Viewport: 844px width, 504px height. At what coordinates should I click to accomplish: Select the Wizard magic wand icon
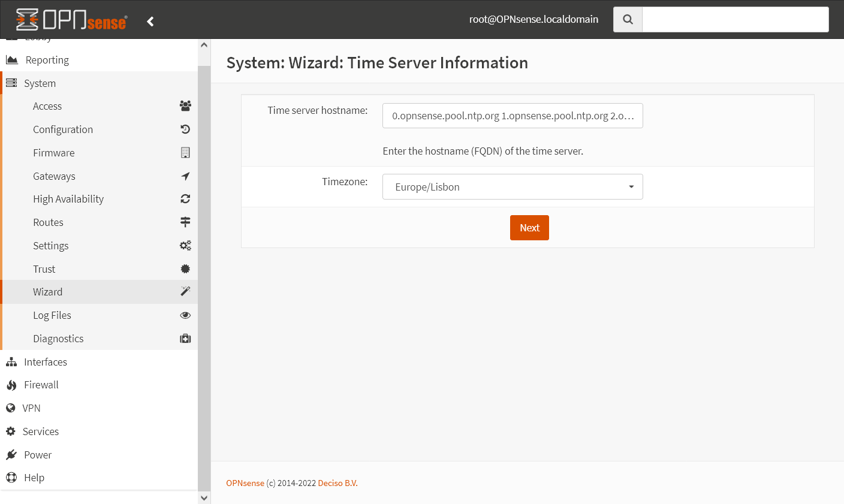185,291
